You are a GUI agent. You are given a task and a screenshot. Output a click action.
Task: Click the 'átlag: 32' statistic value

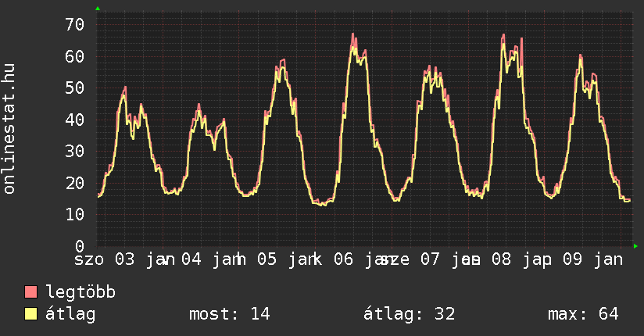(x=409, y=314)
